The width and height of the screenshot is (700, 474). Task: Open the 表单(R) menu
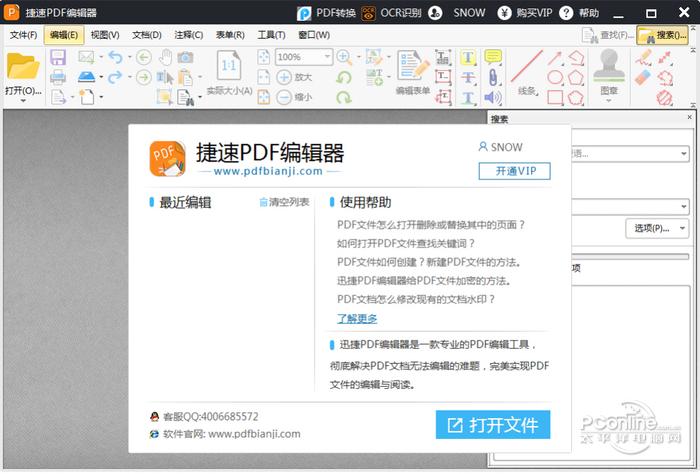[x=230, y=35]
